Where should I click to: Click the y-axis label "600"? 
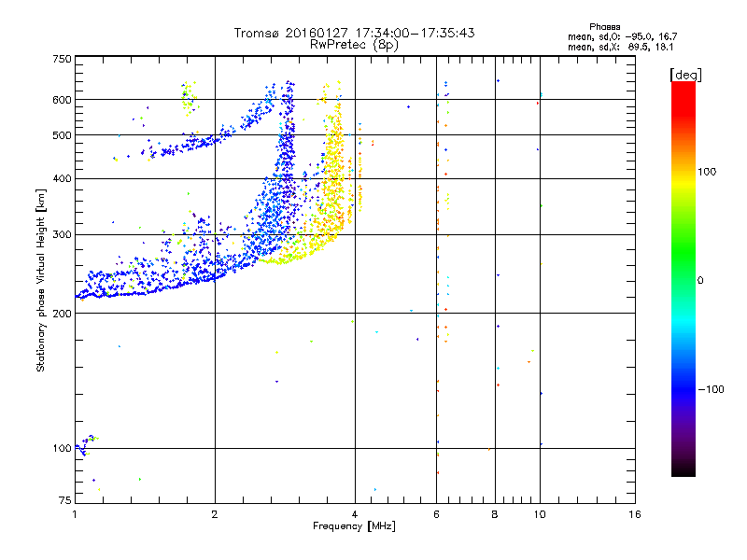(x=62, y=100)
